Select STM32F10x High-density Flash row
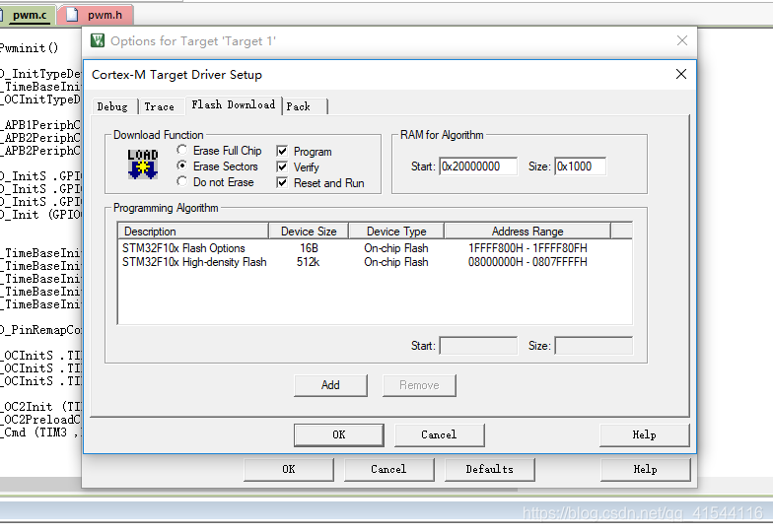 point(375,262)
